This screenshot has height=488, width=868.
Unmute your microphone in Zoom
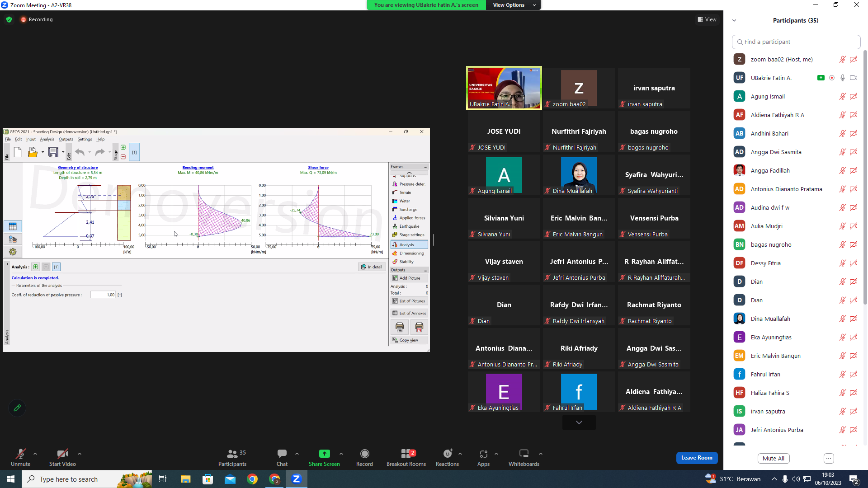pos(21,457)
